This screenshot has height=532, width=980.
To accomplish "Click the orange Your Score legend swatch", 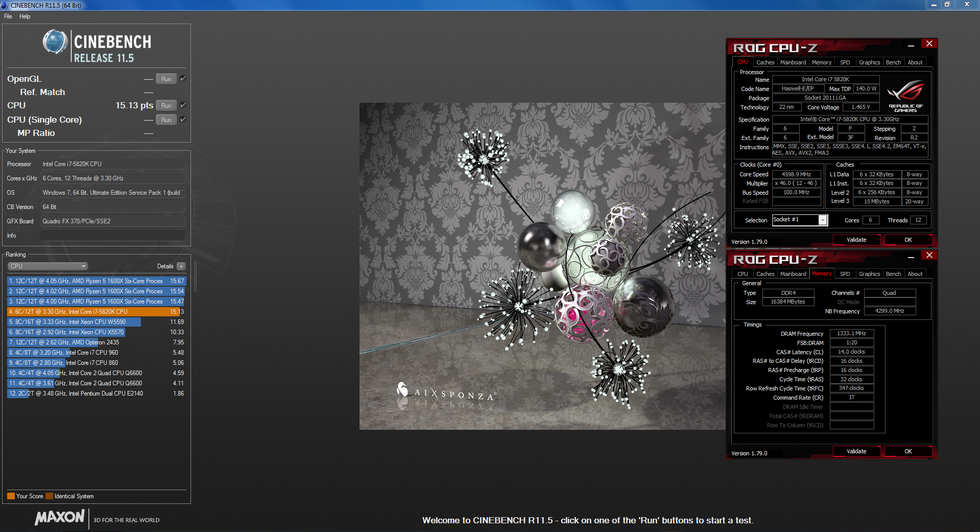I will pyautogui.click(x=11, y=496).
